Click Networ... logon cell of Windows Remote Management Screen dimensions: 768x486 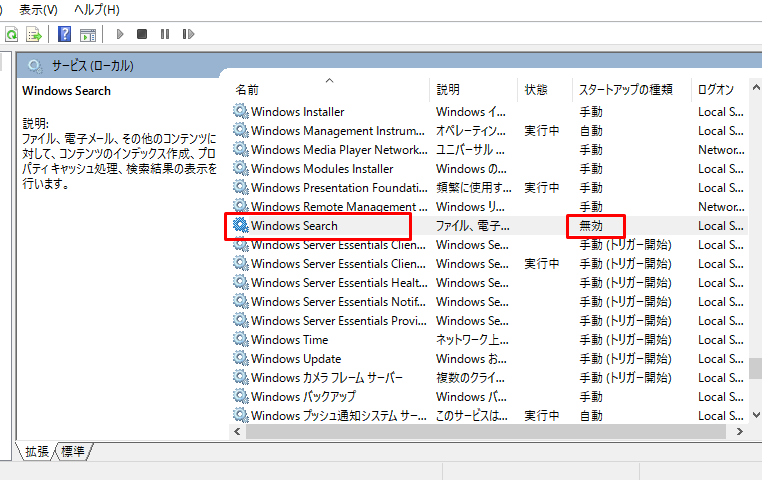(x=721, y=207)
